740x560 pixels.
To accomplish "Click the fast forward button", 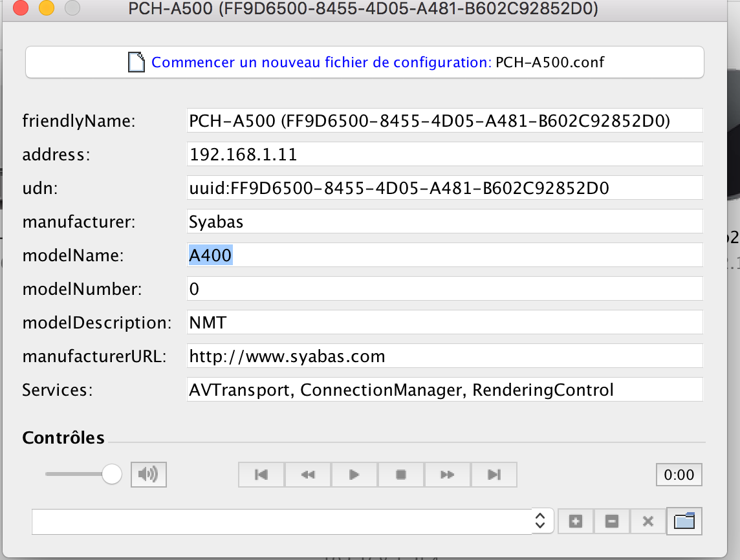I will [x=448, y=475].
